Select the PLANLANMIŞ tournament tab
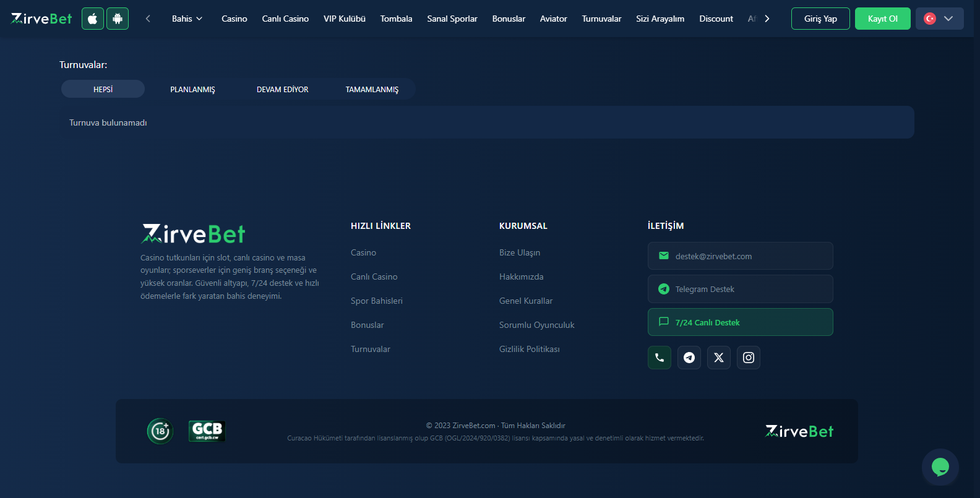Screen dimensions: 980x498 pos(192,89)
